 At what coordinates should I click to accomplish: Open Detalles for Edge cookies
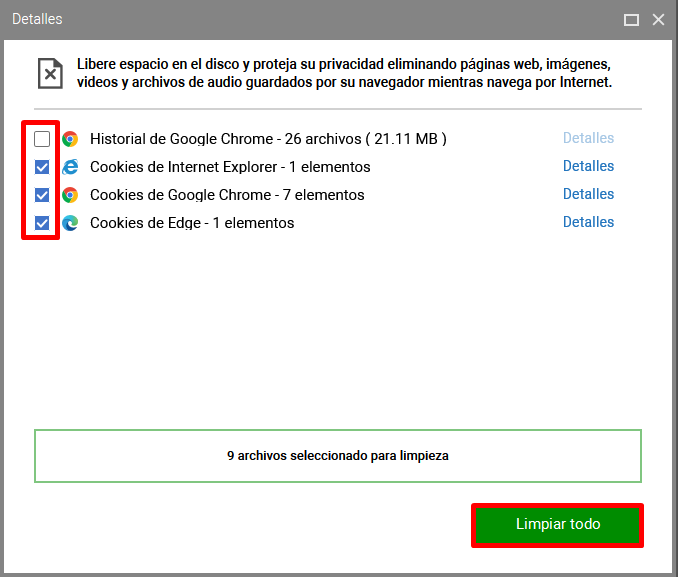point(588,222)
